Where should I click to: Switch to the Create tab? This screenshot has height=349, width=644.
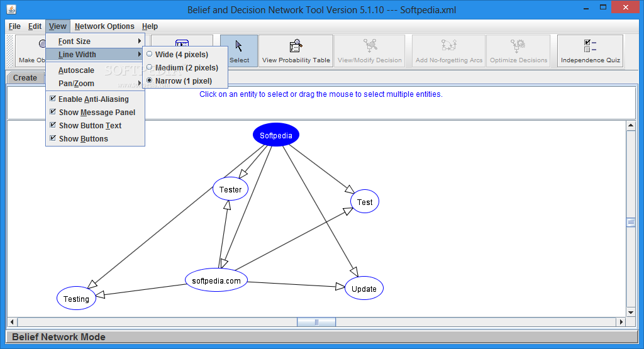(x=25, y=77)
